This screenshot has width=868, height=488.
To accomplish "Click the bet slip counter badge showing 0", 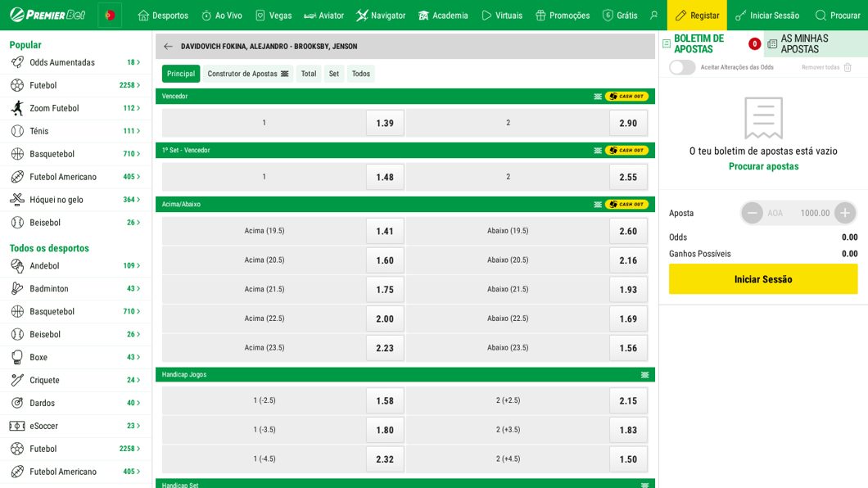I will pos(754,43).
